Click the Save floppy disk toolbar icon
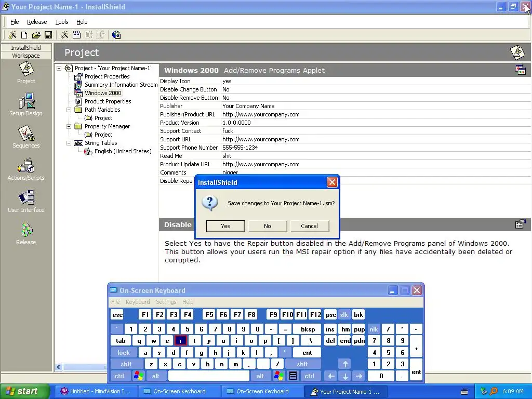The image size is (532, 399). (48, 35)
